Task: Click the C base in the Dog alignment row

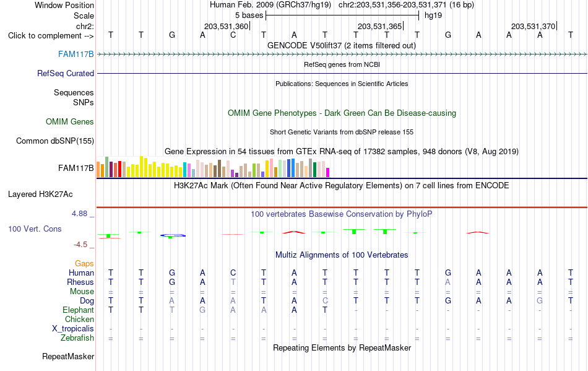Action: point(325,301)
